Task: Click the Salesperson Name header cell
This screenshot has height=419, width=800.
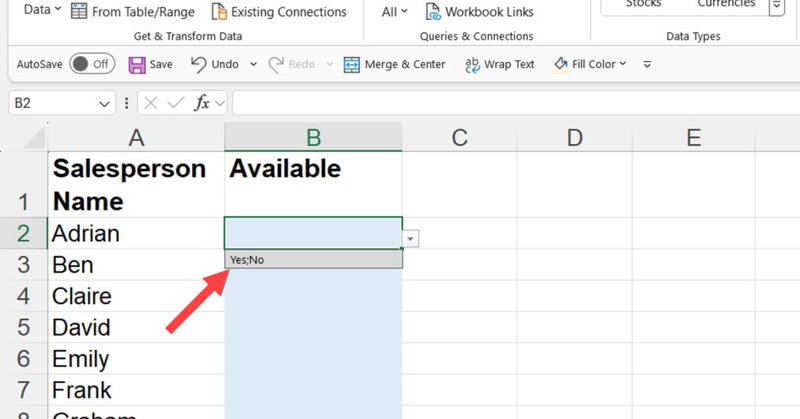Action: coord(136,184)
